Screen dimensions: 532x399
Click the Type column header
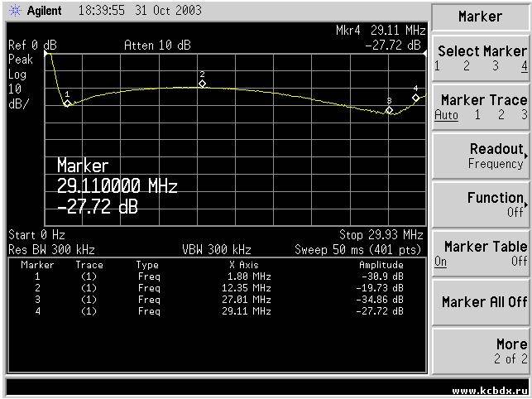(147, 265)
